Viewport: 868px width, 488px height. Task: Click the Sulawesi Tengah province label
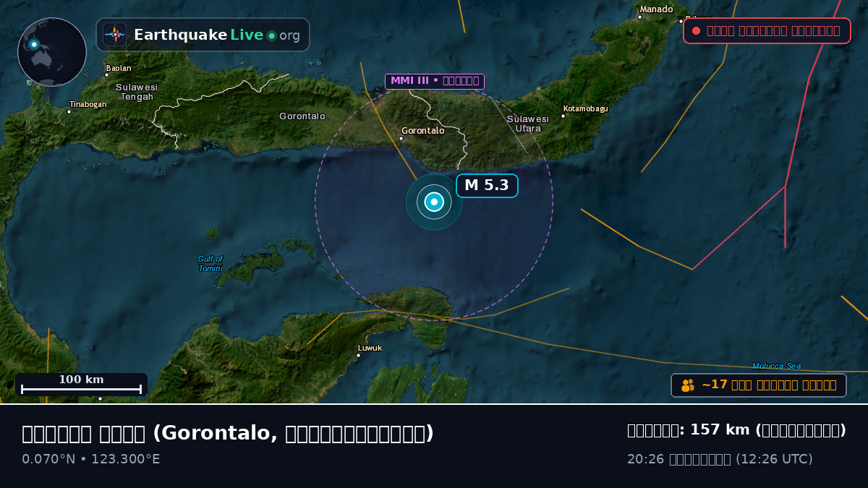click(x=137, y=92)
